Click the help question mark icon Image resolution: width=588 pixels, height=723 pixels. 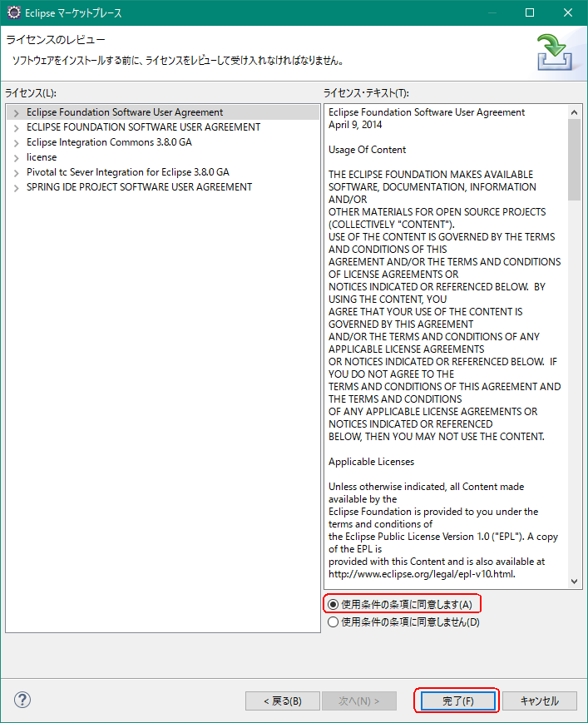click(22, 700)
